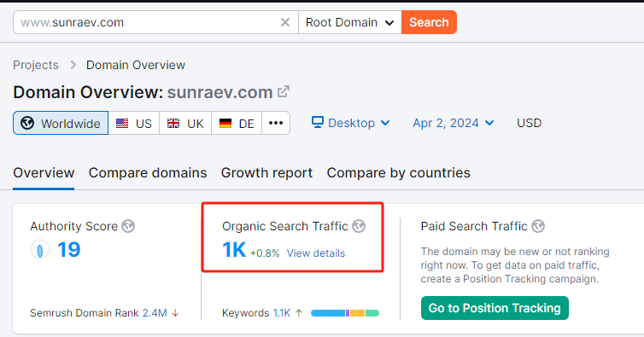Click Go to Position Tracking button
Screen dimensions: 644x337
[x=495, y=308]
